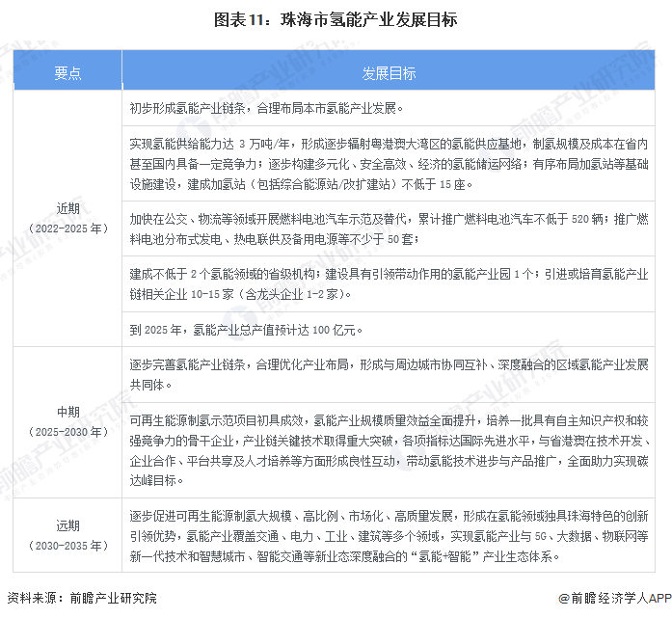Click the （2025-2030年） date range text
672x618 pixels.
[x=67, y=431]
